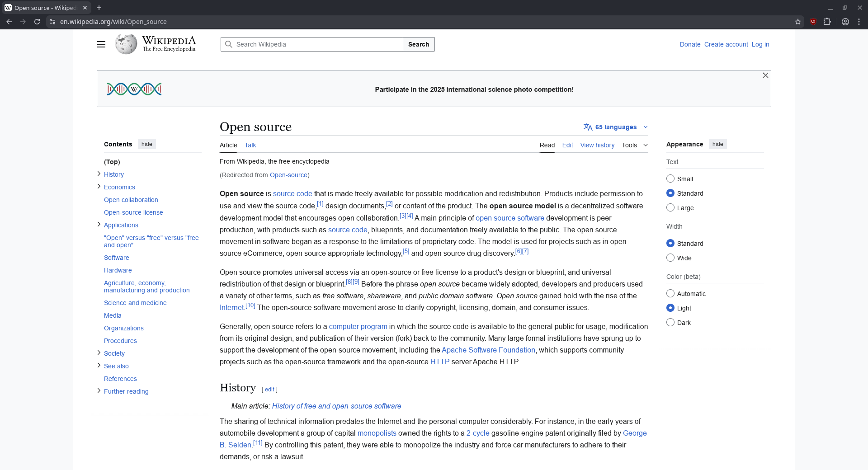868x470 pixels.
Task: View site information icon in address bar
Action: pos(52,22)
